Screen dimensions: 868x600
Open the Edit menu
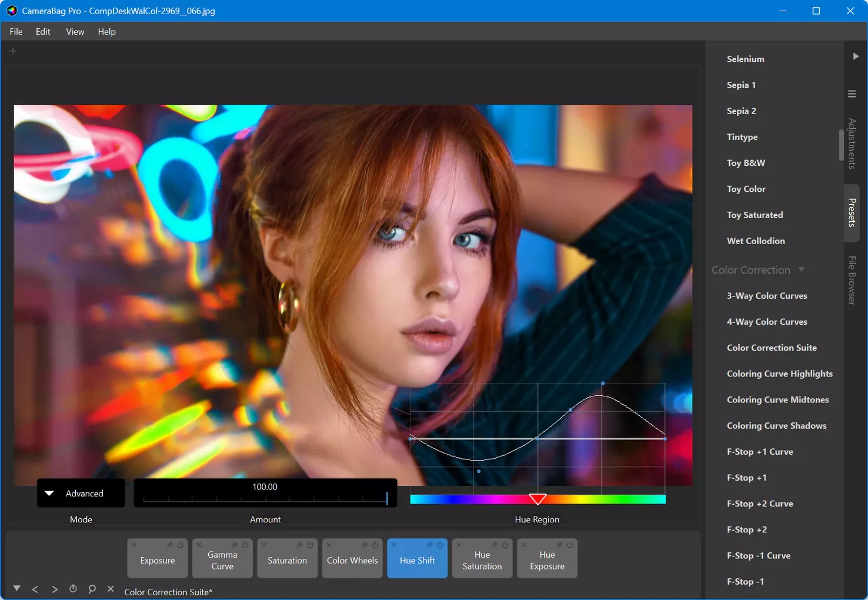(43, 32)
